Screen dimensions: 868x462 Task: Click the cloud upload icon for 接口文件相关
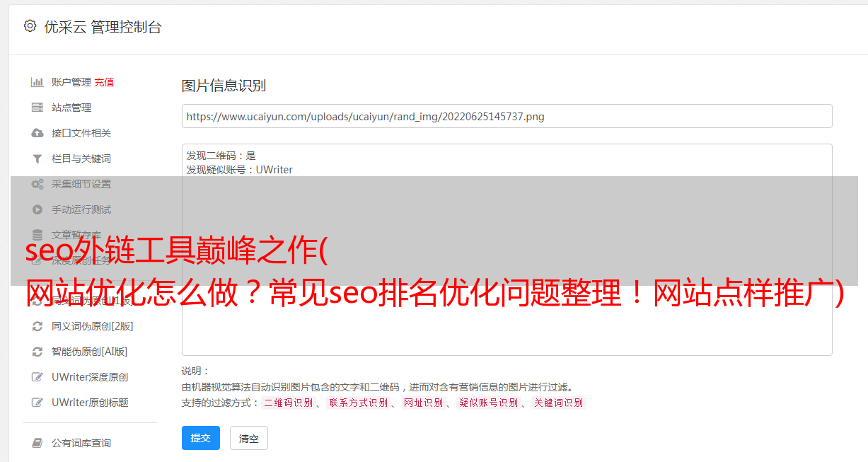tap(37, 133)
